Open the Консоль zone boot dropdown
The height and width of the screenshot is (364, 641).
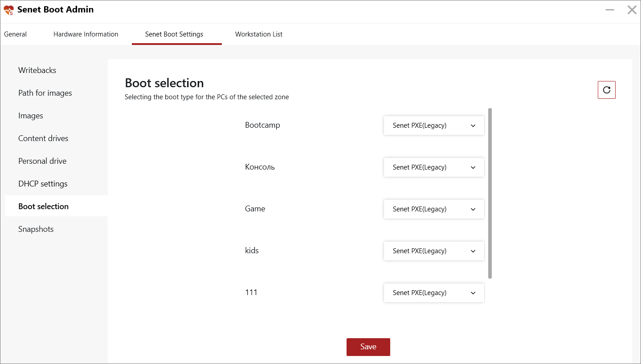(x=433, y=167)
